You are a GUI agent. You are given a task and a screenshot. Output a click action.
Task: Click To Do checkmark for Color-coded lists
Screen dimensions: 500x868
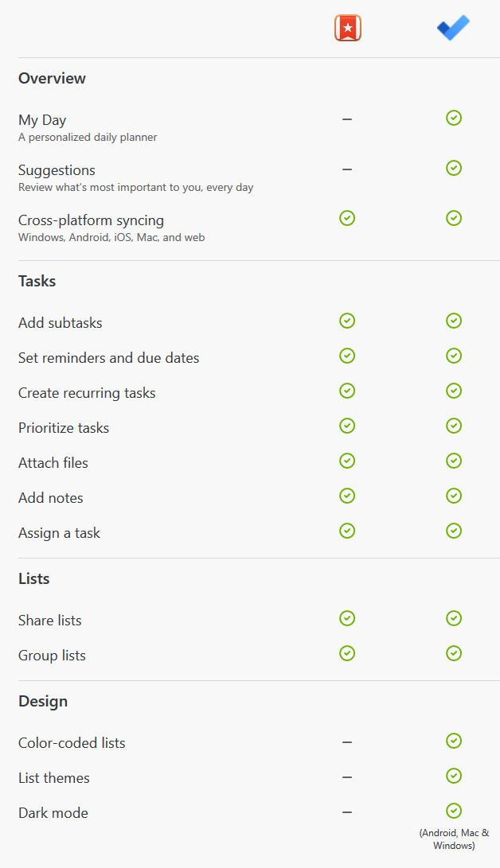(x=454, y=741)
